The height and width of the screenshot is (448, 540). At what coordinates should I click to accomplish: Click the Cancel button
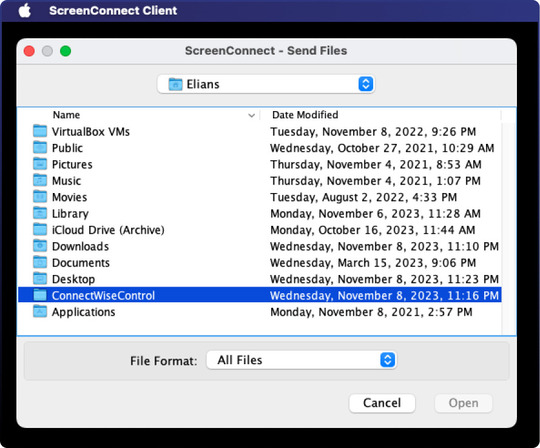coord(382,403)
